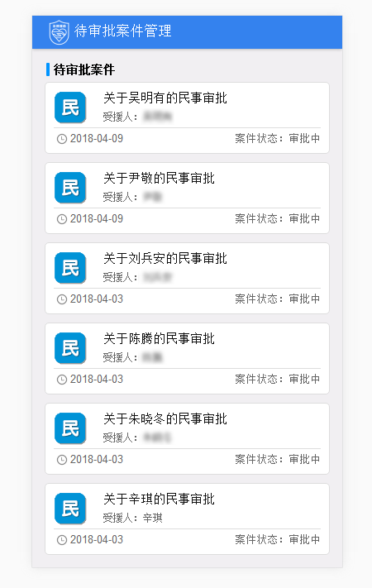Open 关于吴明有的民事审批 title

(x=165, y=98)
